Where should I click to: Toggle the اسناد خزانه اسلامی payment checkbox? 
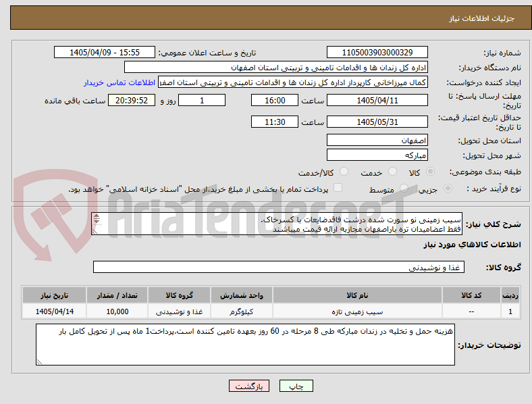pos(338,188)
